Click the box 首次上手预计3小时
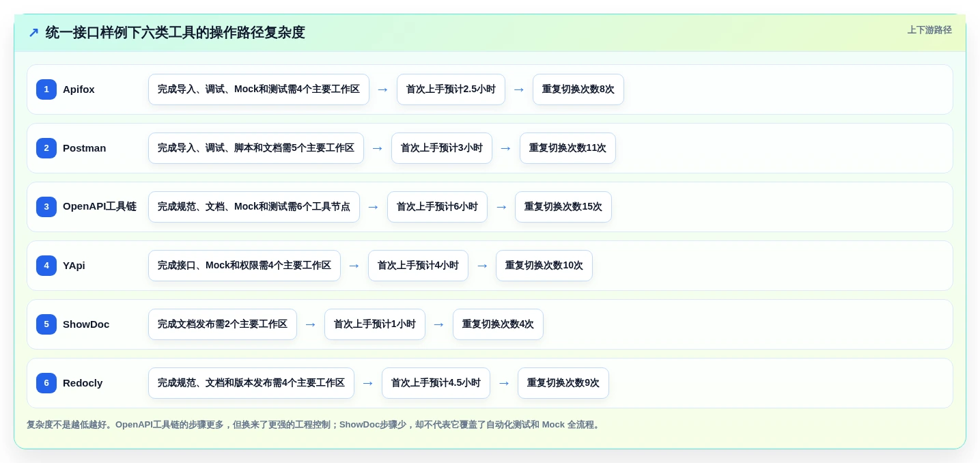980x463 pixels. 442,148
